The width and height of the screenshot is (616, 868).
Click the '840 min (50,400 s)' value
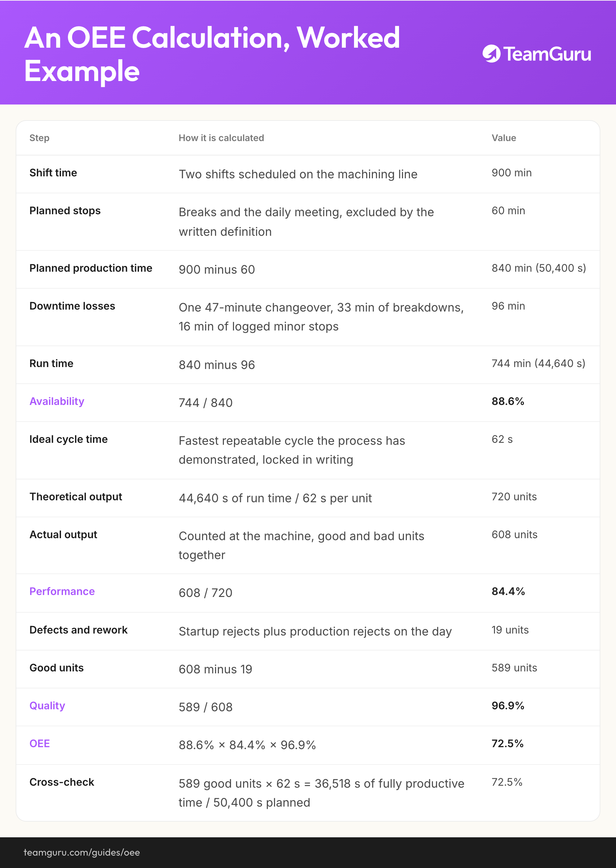coord(539,268)
